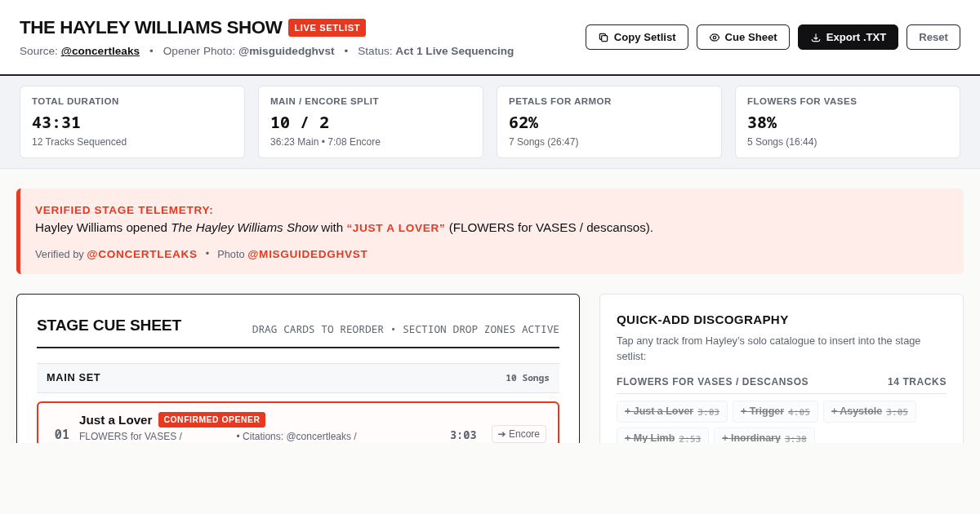Screen dimensions: 980x514
Task: Click the 14 TRACKS count
Action: [x=917, y=382]
